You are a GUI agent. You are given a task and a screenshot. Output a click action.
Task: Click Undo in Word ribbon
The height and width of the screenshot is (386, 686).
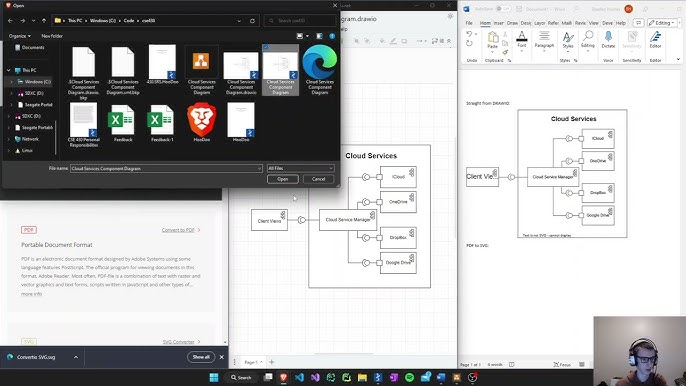pos(469,34)
